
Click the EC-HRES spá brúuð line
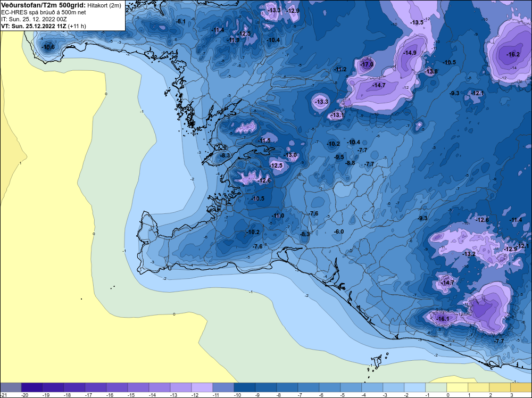point(44,13)
